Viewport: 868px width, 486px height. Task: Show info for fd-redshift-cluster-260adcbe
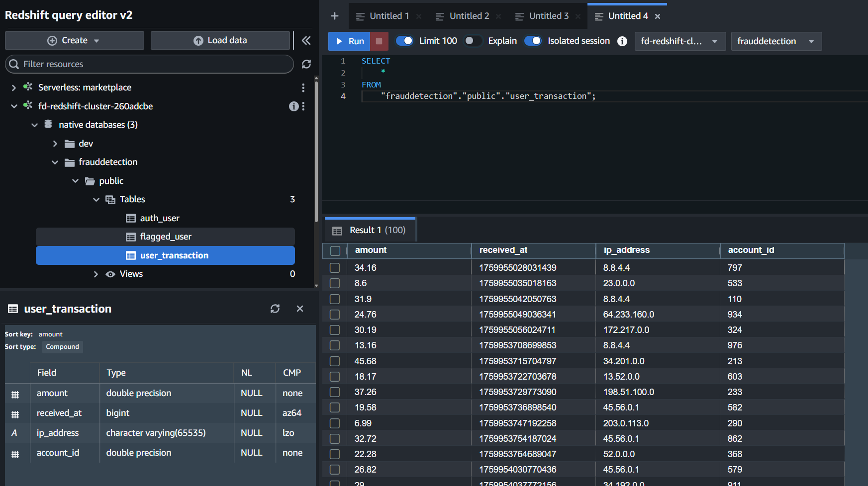click(293, 106)
